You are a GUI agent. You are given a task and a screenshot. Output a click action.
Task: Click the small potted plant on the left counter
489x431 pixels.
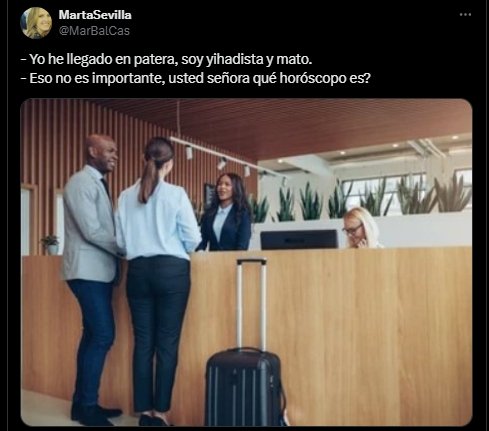[x=51, y=244]
